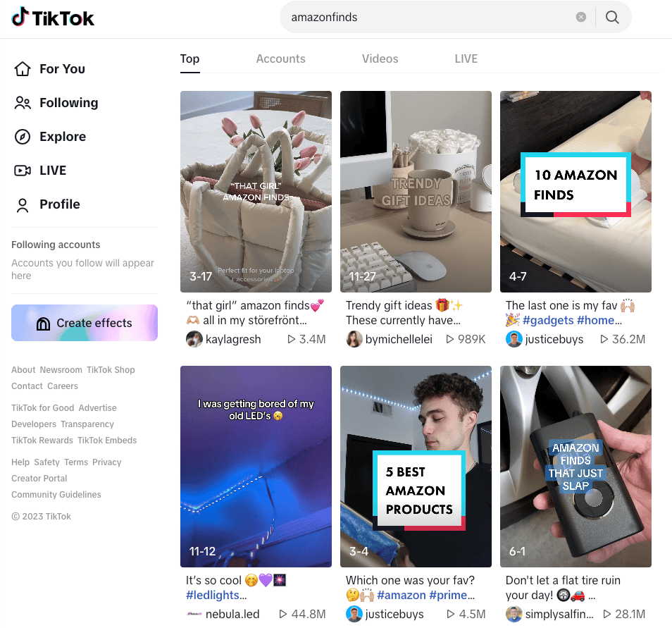Click play count 44.8M icon
Viewport: 672px width, 628px height.
tap(283, 615)
